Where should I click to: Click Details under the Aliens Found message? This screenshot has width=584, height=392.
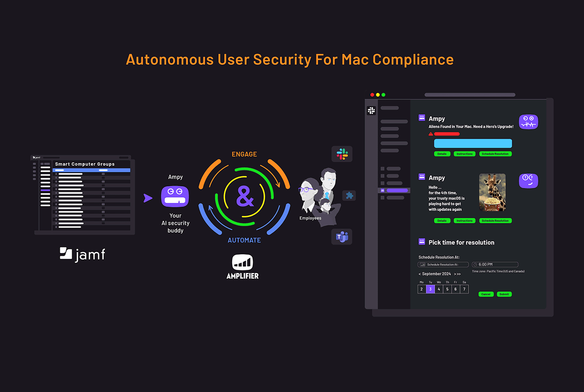pyautogui.click(x=442, y=154)
